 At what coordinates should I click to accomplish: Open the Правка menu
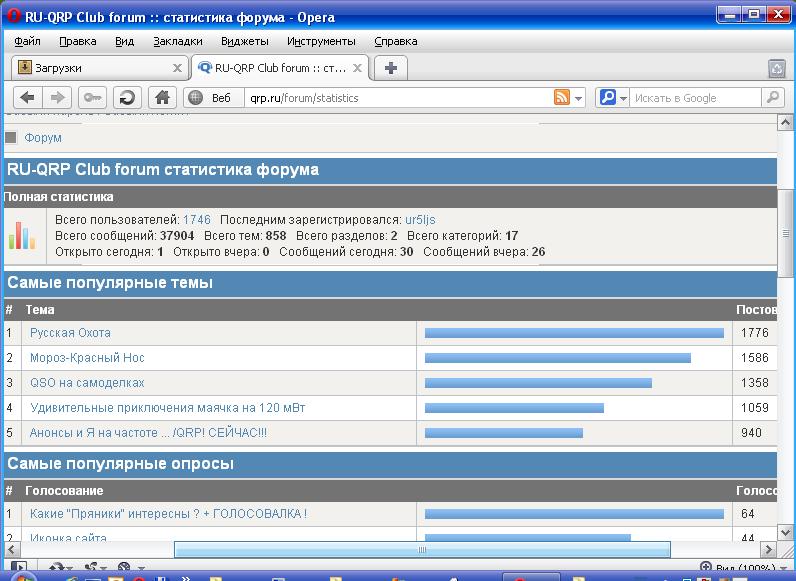(x=78, y=41)
